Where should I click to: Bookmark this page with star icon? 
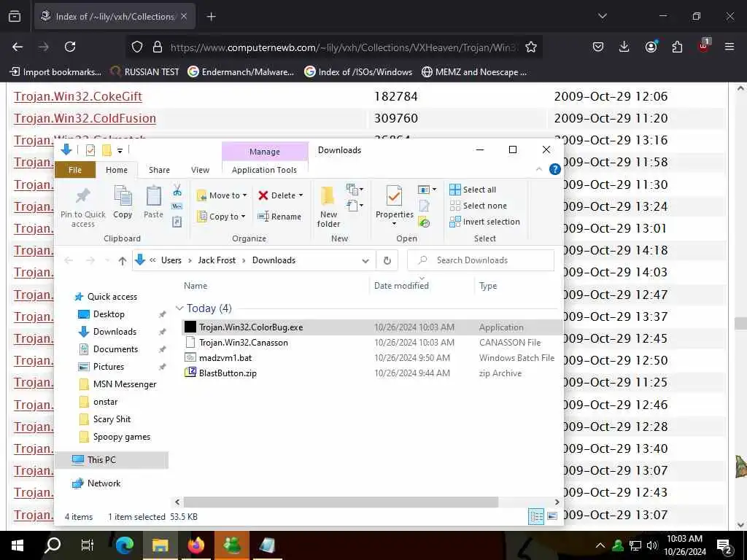click(531, 47)
